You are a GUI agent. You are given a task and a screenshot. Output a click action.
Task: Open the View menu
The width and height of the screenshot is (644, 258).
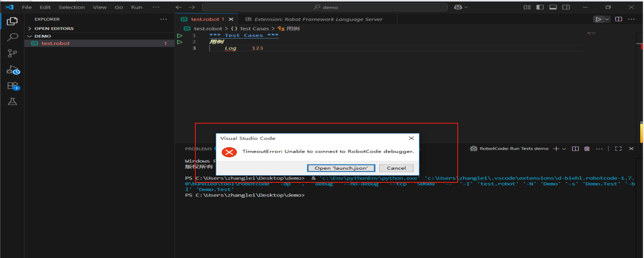coord(100,7)
